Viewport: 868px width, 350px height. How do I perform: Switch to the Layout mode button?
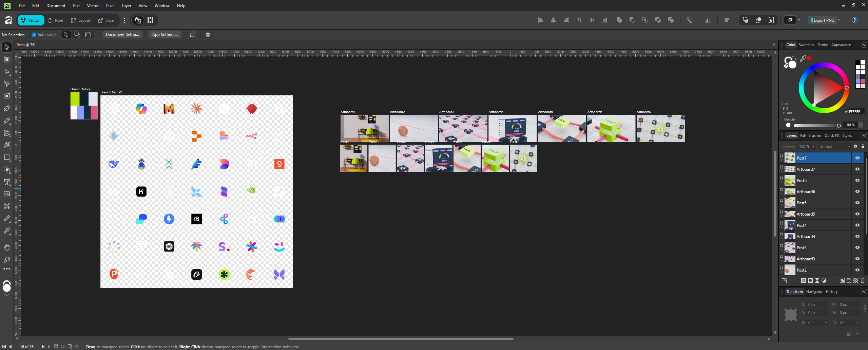coord(81,20)
